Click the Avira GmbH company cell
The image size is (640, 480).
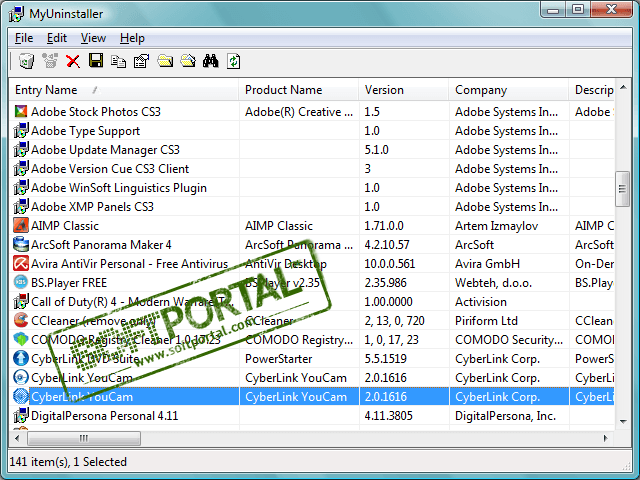pos(487,264)
